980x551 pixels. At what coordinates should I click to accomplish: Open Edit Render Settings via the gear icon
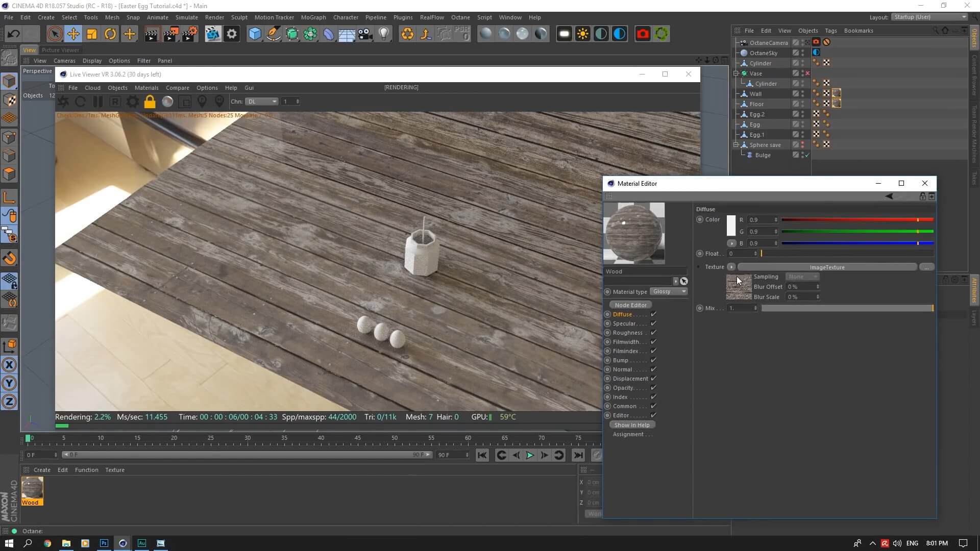pos(231,34)
